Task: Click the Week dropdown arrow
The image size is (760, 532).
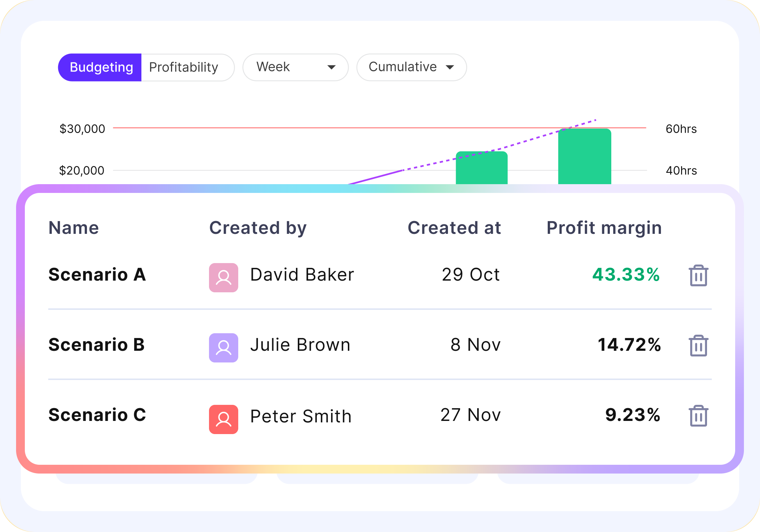Action: 331,67
